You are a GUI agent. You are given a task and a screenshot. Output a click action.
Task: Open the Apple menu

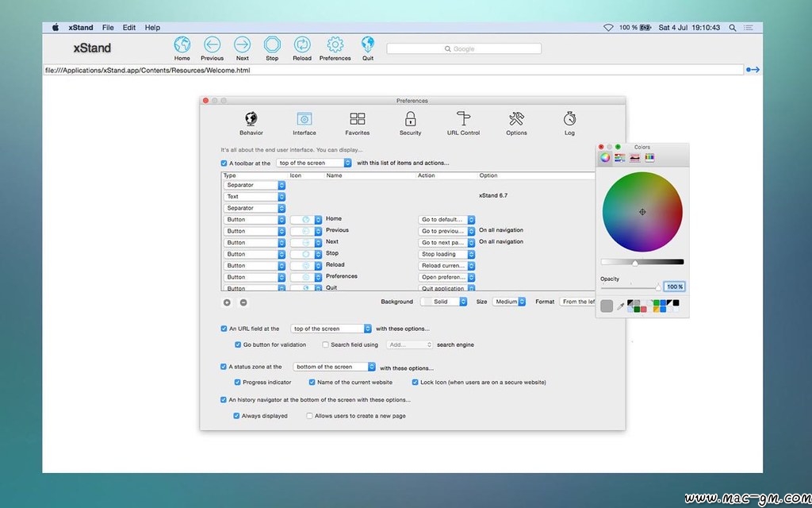56,28
